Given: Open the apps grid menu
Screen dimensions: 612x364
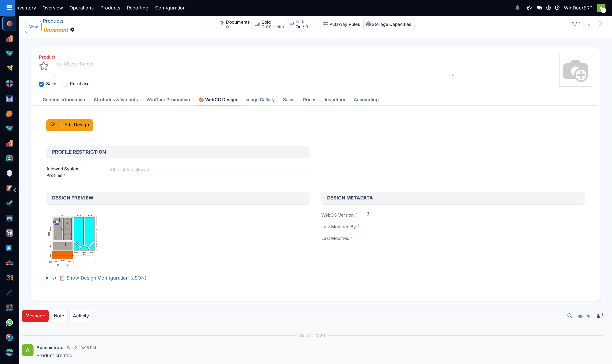Looking at the screenshot, I should (9, 8).
